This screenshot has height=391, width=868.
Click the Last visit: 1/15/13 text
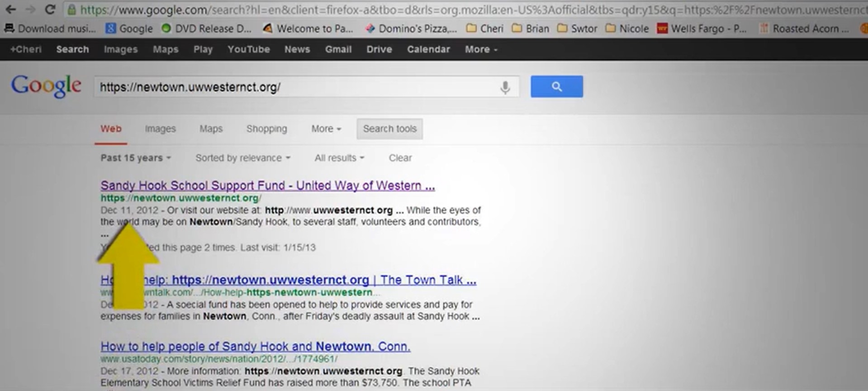(278, 248)
